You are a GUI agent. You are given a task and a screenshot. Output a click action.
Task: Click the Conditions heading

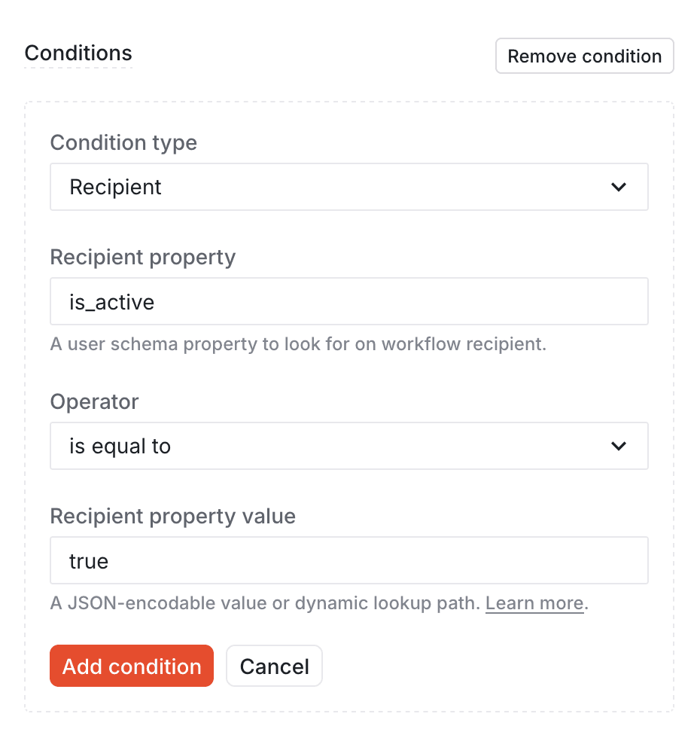coord(78,53)
